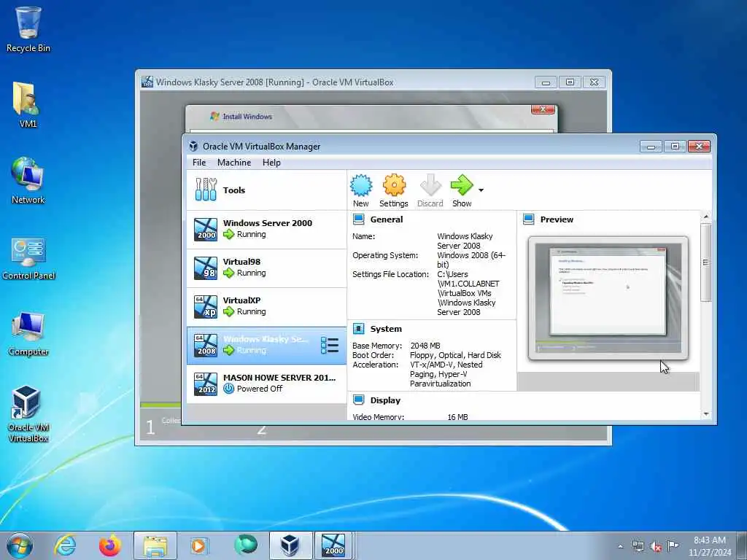Launch Firefox from taskbar
The height and width of the screenshot is (560, 747).
coord(110,545)
